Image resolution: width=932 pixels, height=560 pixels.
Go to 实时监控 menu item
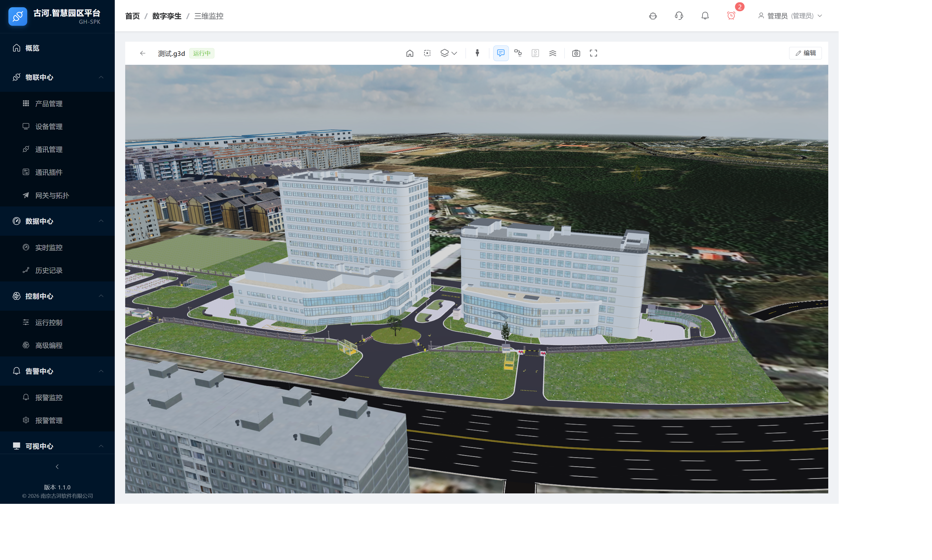[x=49, y=248]
